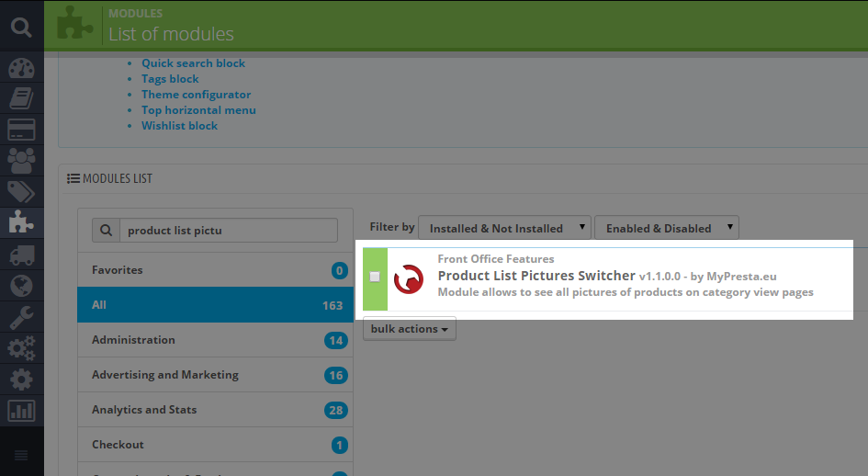Open Stats bar chart icon
This screenshot has width=868, height=476.
(x=21, y=410)
